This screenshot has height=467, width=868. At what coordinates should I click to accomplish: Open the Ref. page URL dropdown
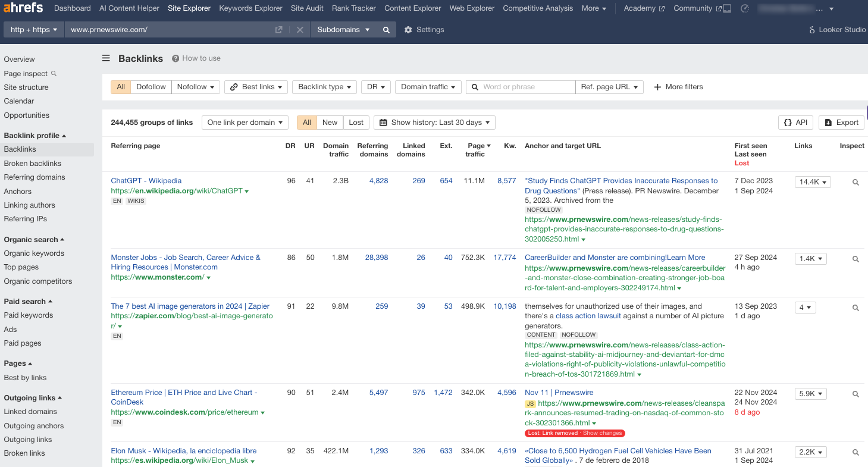coord(609,87)
